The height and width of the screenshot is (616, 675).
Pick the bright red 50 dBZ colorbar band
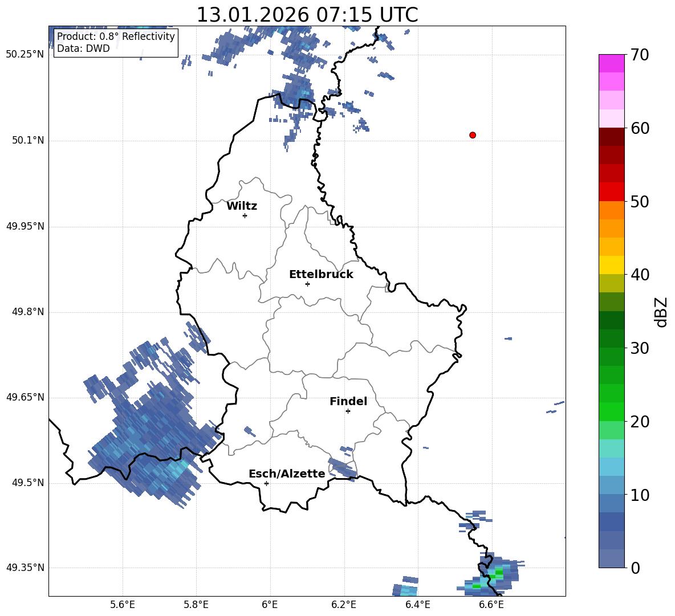coord(611,192)
